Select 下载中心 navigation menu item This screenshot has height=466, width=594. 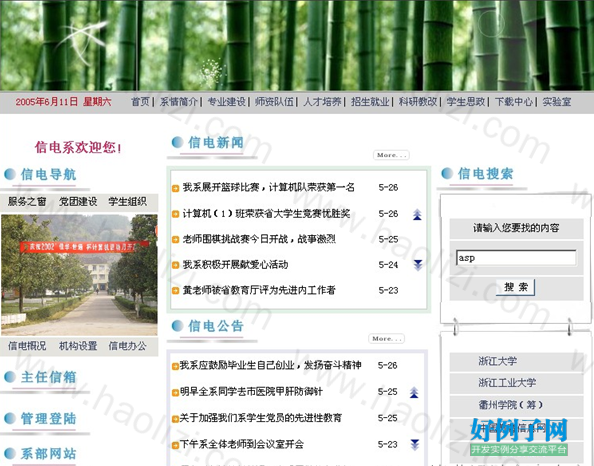coord(514,102)
